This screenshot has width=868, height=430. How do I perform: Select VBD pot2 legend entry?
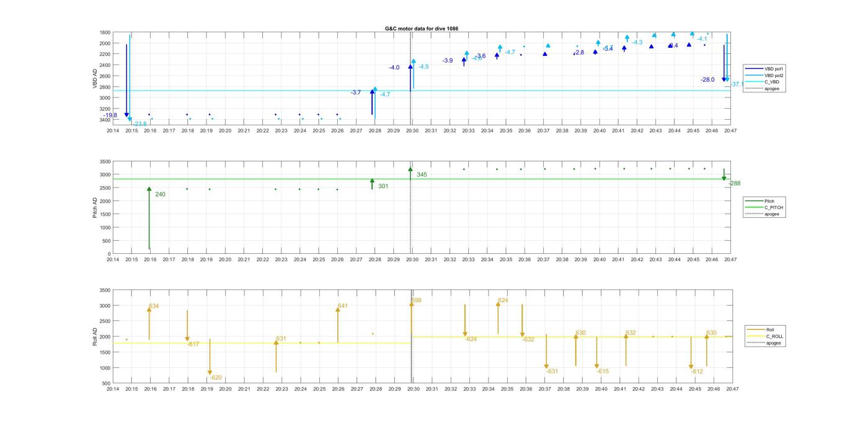pyautogui.click(x=764, y=75)
